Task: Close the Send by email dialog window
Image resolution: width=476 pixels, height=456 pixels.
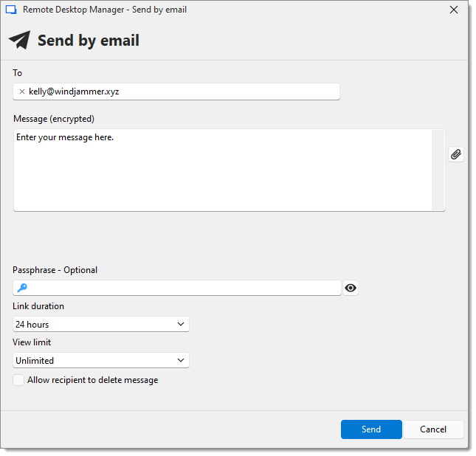Action: pyautogui.click(x=454, y=10)
